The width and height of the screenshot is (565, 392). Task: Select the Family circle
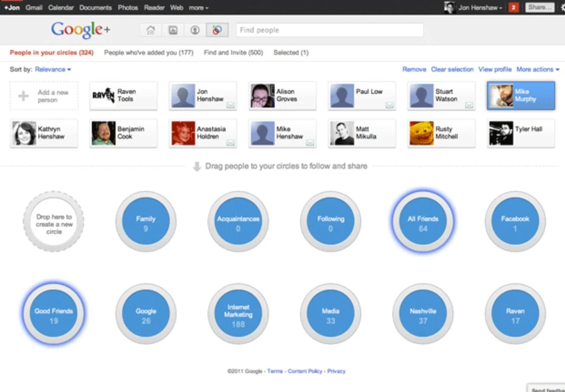click(146, 222)
